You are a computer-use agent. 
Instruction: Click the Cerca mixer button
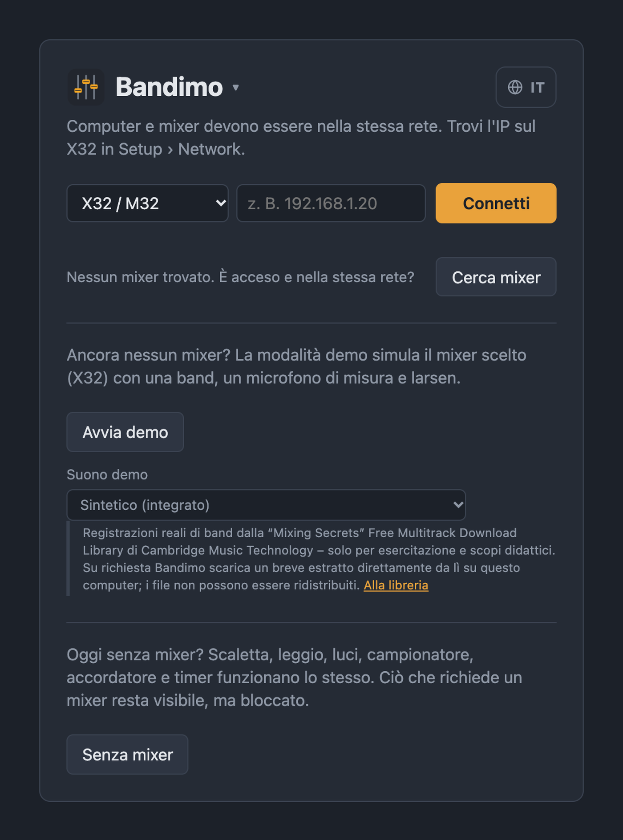(x=496, y=277)
